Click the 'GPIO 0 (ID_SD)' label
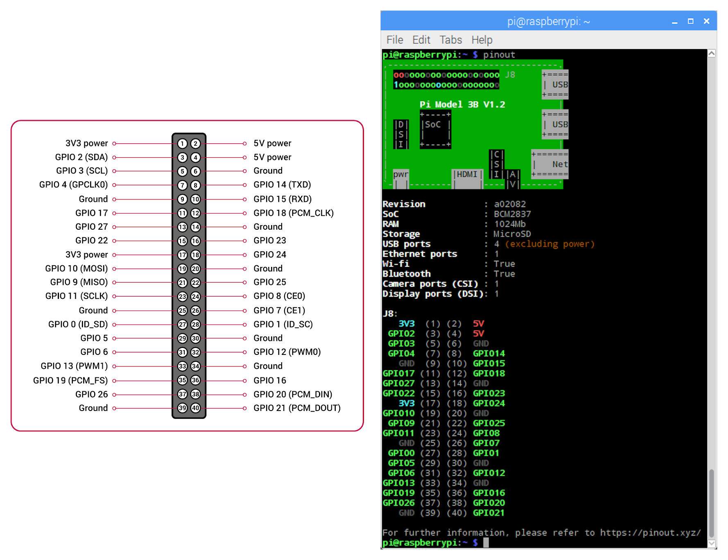The width and height of the screenshot is (728, 560). [x=78, y=324]
